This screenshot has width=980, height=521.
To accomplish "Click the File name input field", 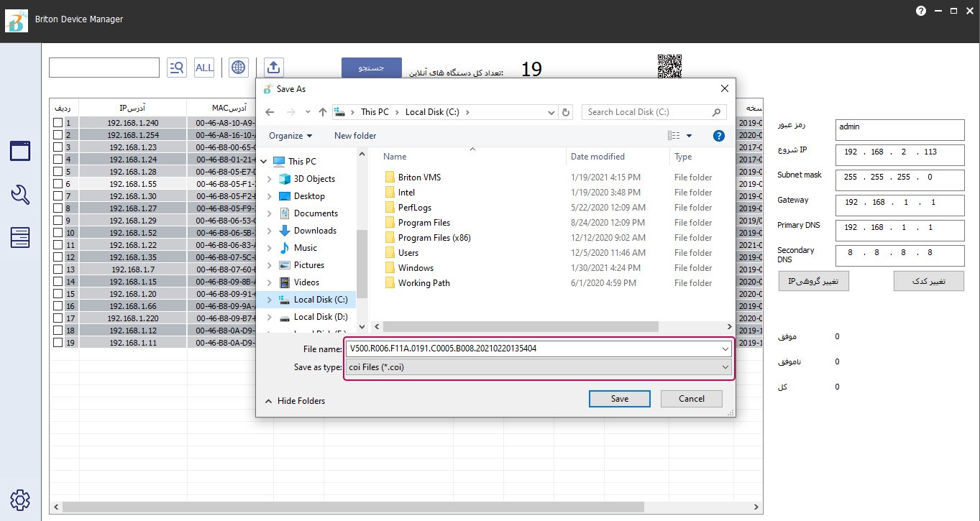I will pos(532,349).
